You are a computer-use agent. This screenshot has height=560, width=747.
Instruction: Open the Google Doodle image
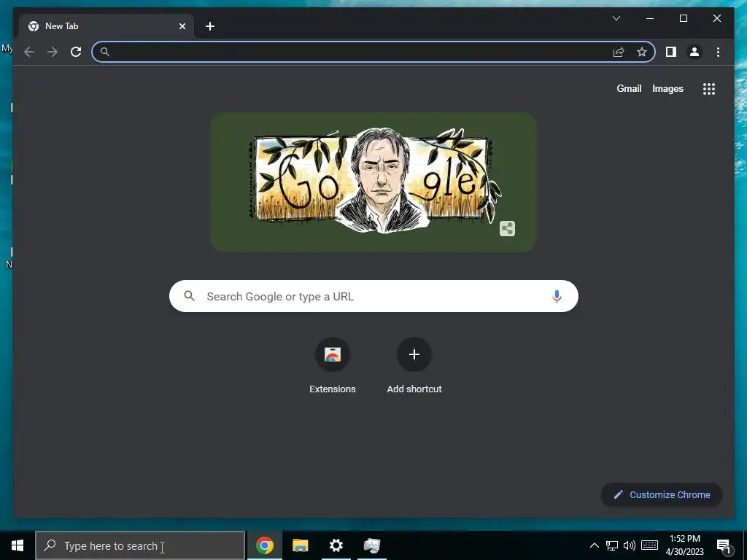coord(374,182)
